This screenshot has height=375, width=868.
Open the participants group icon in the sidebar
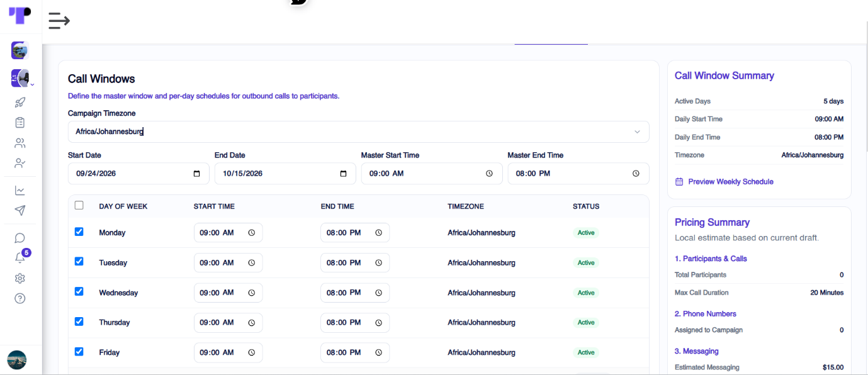[x=20, y=143]
